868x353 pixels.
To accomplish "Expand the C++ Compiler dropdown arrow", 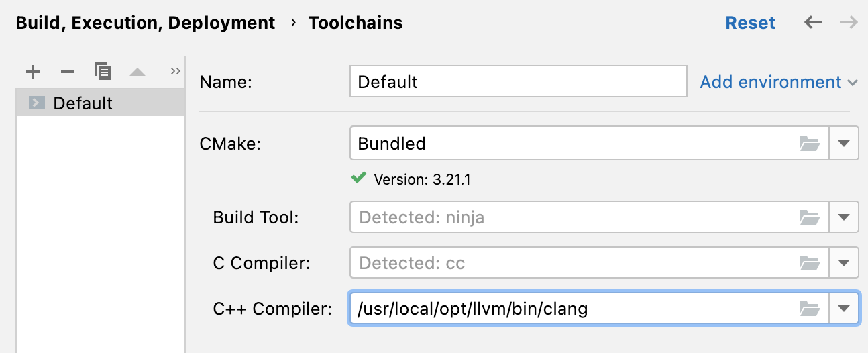I will 844,309.
